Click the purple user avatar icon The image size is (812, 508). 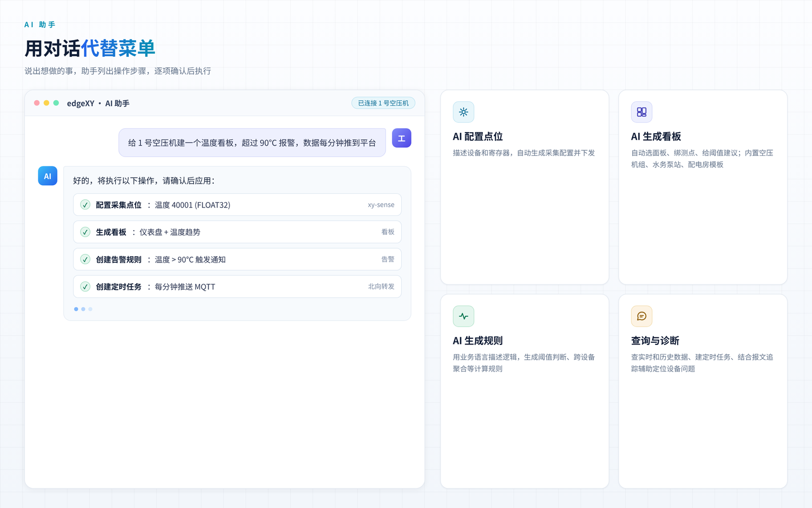click(402, 138)
